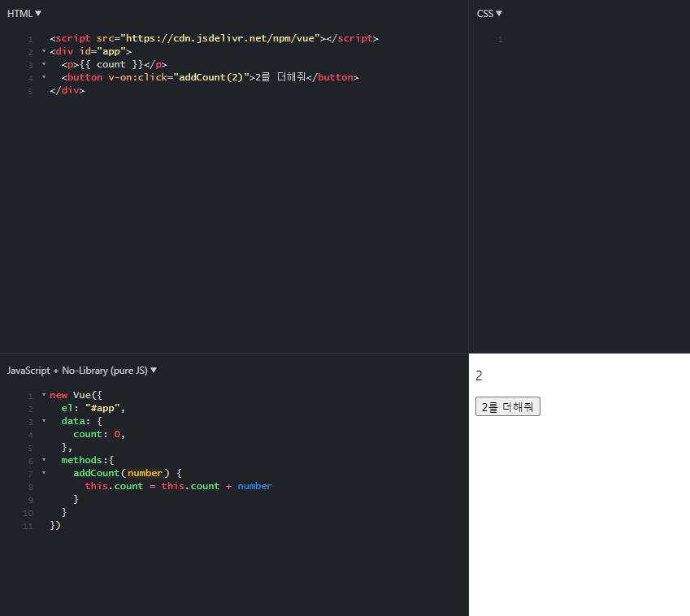Collapse the fold arrow on HTML line 3

44,64
